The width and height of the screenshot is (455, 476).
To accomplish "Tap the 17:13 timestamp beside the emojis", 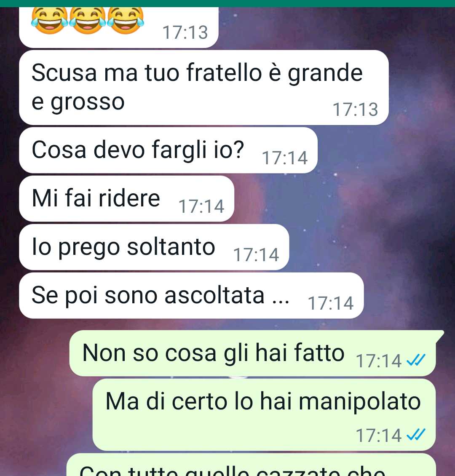I will [x=185, y=32].
